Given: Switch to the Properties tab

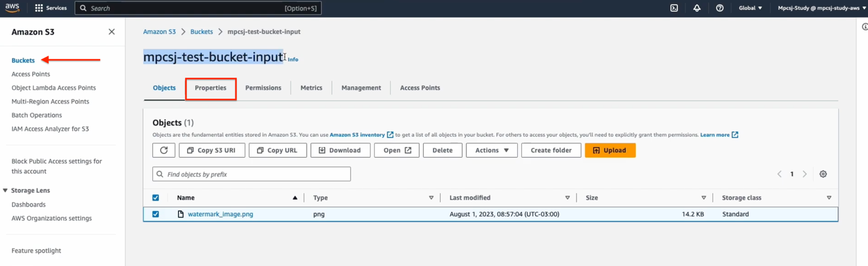Looking at the screenshot, I should pos(211,88).
